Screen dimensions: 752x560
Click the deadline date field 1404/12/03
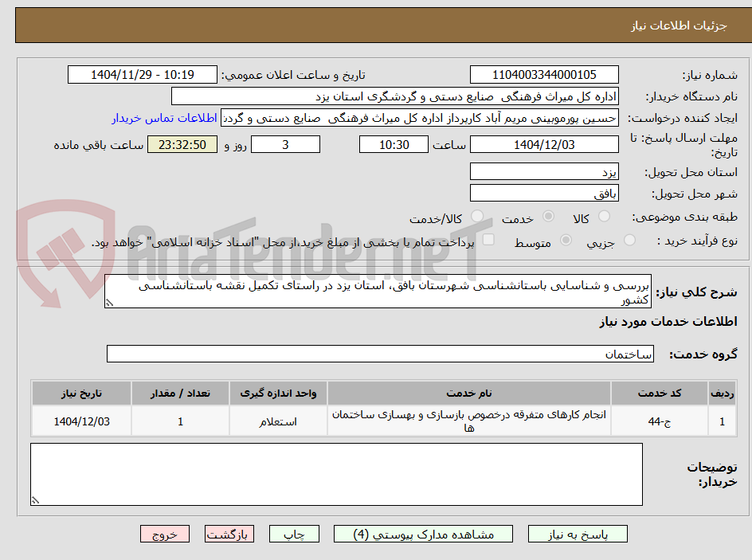[544, 144]
